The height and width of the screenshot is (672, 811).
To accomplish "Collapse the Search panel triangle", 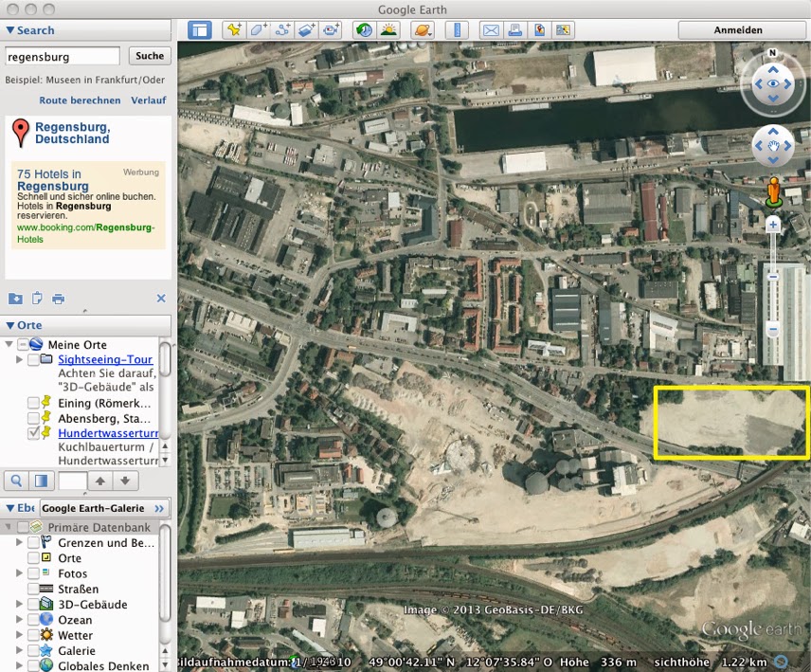I will (x=9, y=30).
